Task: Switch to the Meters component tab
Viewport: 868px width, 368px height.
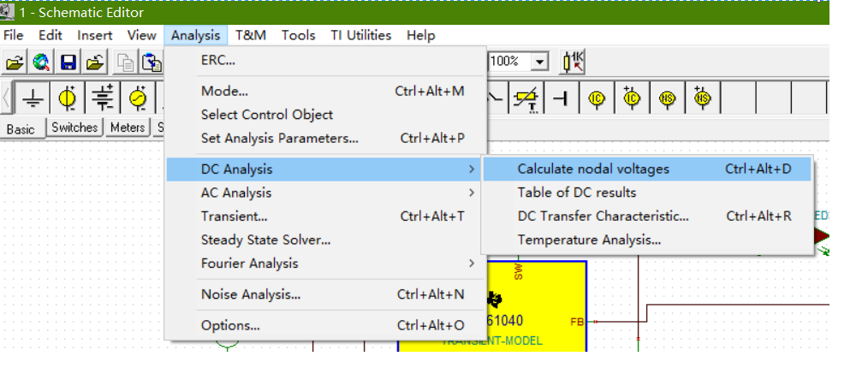Action: (128, 128)
